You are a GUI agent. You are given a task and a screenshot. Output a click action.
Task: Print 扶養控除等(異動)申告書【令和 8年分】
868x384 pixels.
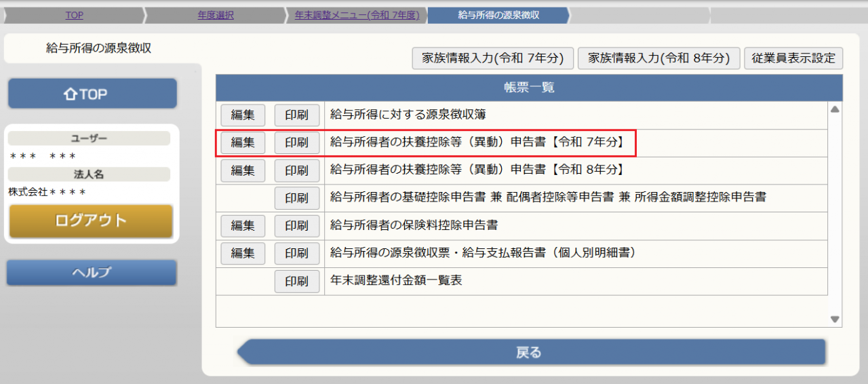coord(296,170)
